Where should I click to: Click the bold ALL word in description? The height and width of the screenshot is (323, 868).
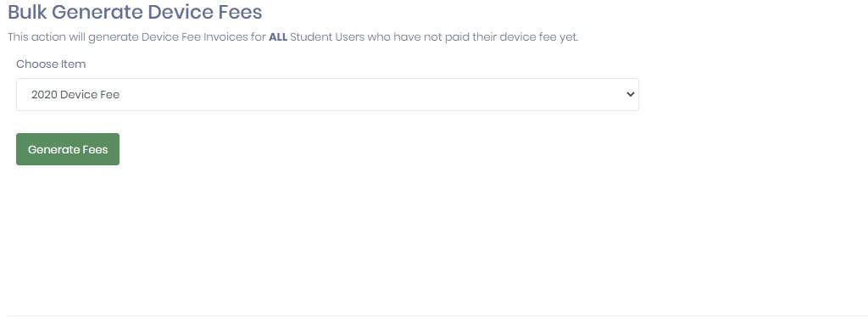pyautogui.click(x=278, y=37)
